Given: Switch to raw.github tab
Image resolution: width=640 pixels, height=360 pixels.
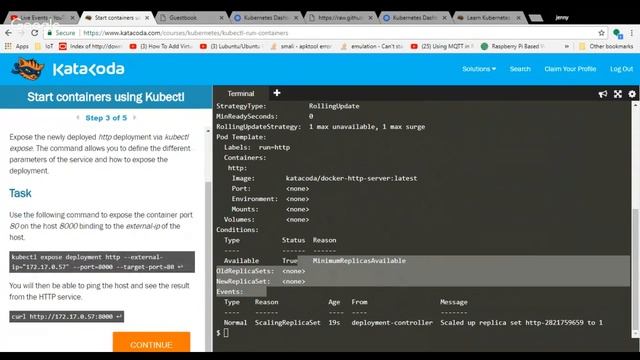Looking at the screenshot, I should [x=341, y=18].
